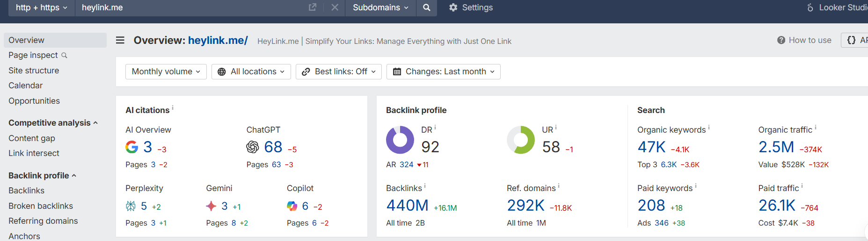Image resolution: width=868 pixels, height=241 pixels.
Task: Open the 292K referring domains link
Action: tap(525, 206)
